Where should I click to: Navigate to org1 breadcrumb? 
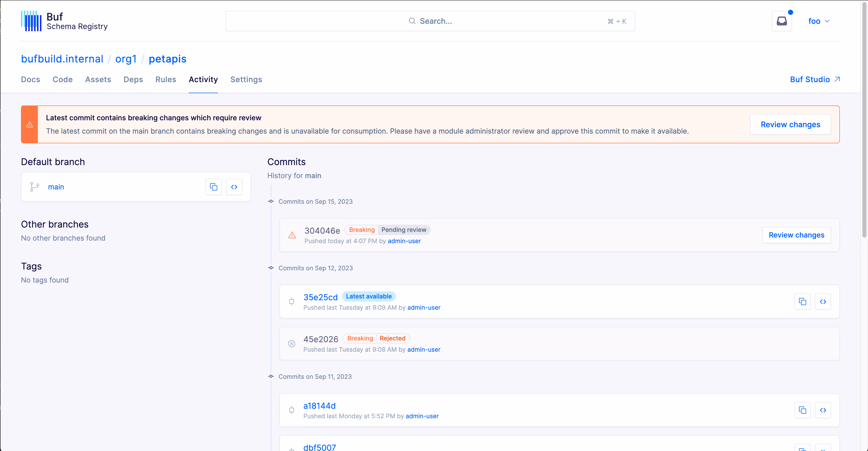click(126, 59)
